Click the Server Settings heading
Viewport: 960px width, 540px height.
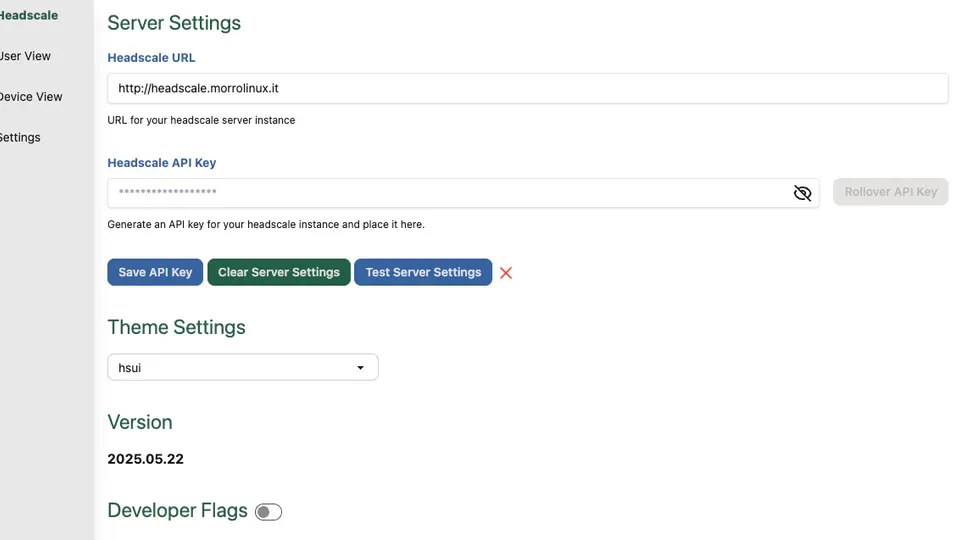pyautogui.click(x=174, y=23)
